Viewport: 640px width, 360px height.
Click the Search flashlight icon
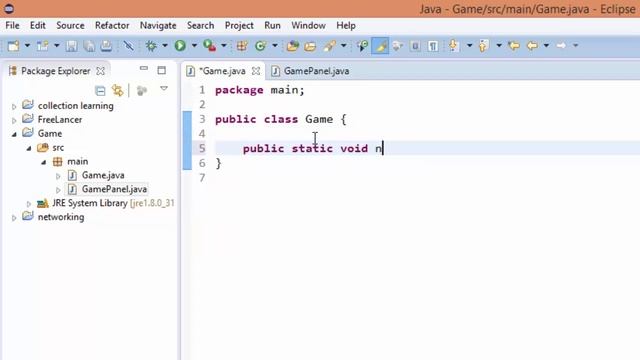point(330,46)
